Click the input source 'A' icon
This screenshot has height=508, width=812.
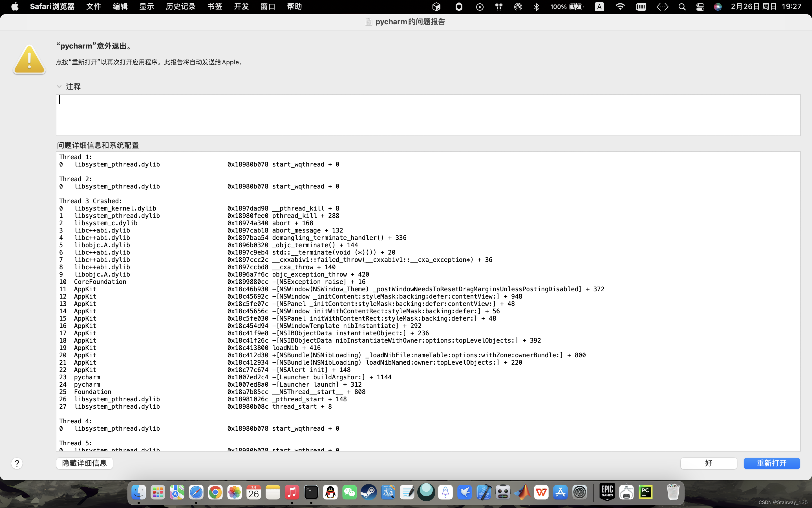point(599,7)
